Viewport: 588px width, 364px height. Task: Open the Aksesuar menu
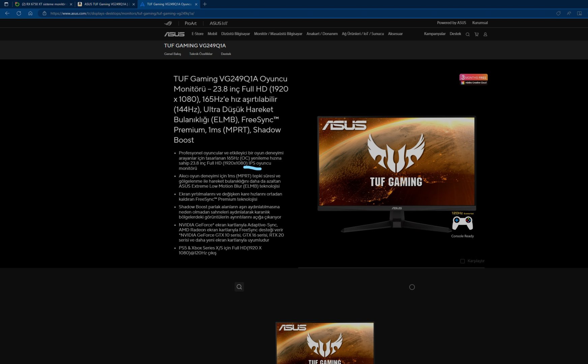coord(395,34)
